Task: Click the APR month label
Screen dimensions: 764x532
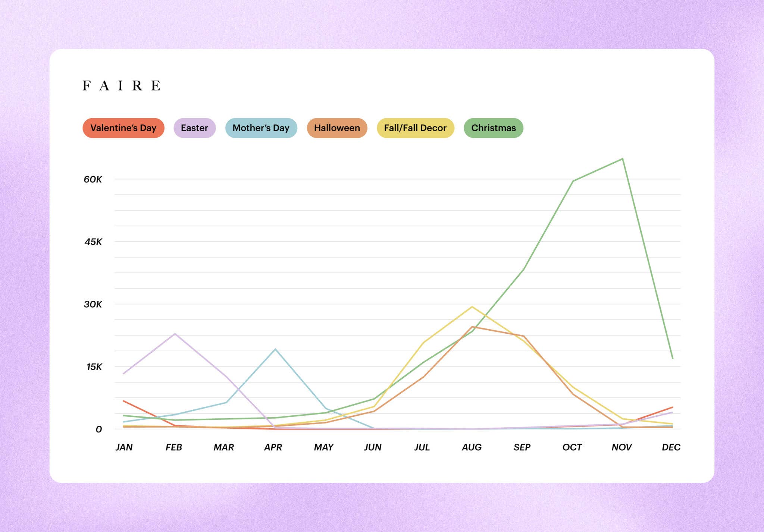Action: point(273,447)
